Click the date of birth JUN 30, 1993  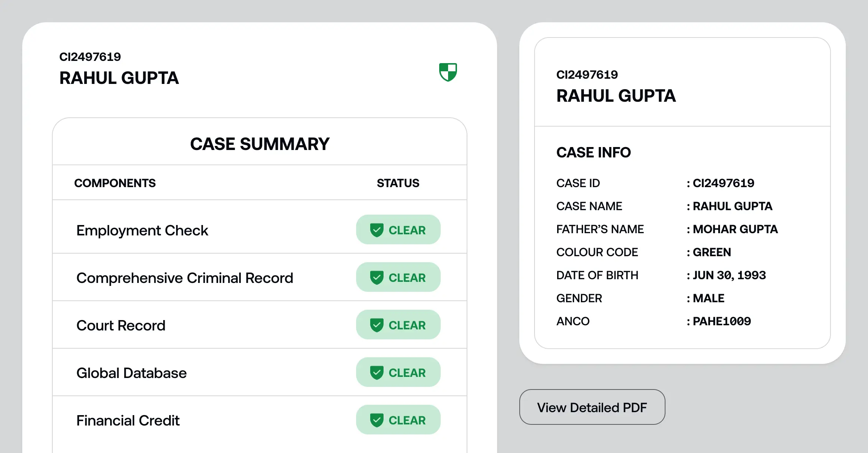pyautogui.click(x=729, y=275)
